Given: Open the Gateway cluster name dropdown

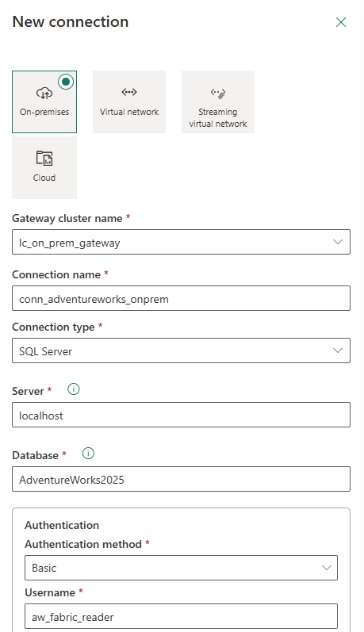Looking at the screenshot, I should tap(181, 242).
